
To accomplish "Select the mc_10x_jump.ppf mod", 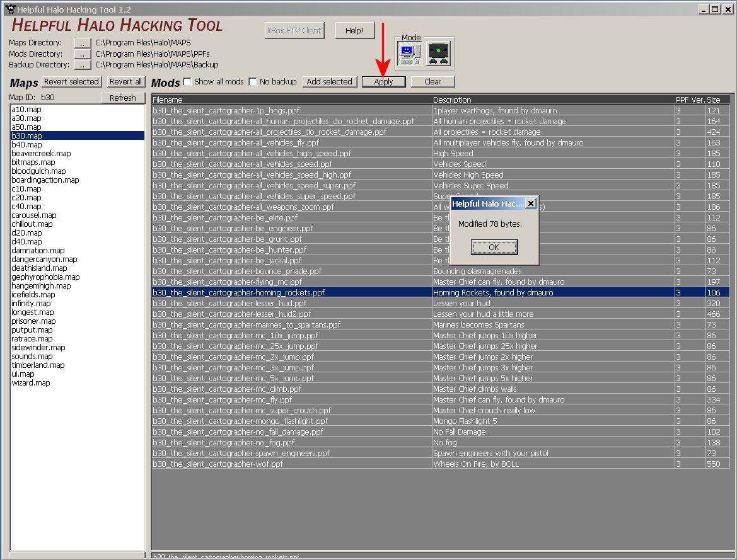I will coord(441,336).
